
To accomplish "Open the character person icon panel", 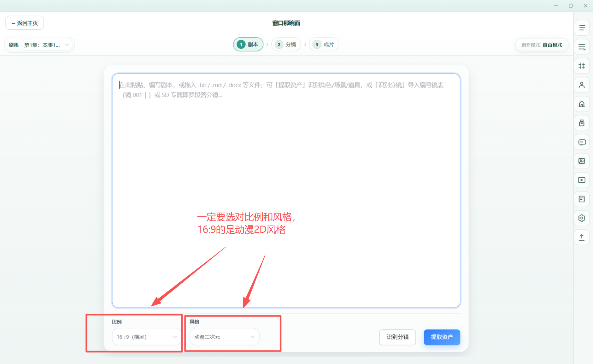I will pyautogui.click(x=582, y=85).
